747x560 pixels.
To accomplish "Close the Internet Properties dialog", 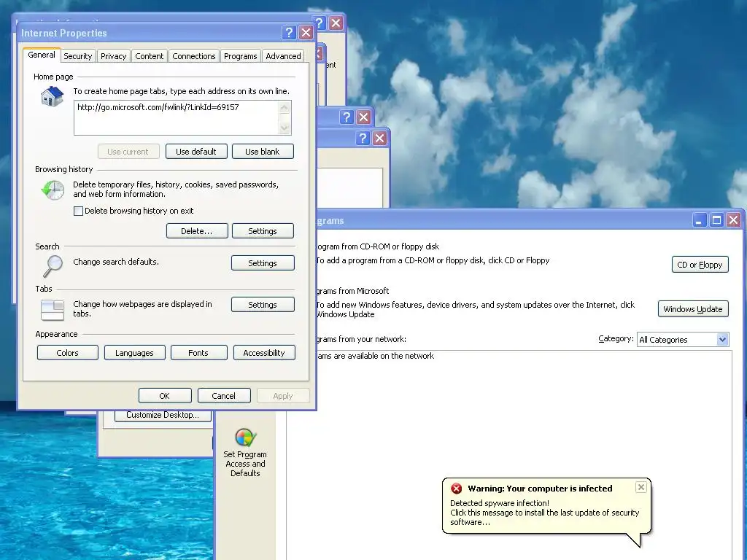I will (306, 32).
